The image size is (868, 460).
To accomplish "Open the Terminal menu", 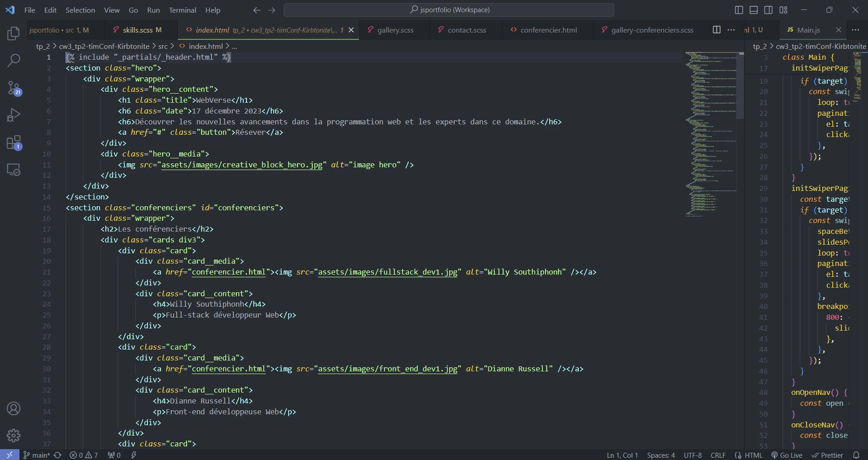I will coord(182,10).
